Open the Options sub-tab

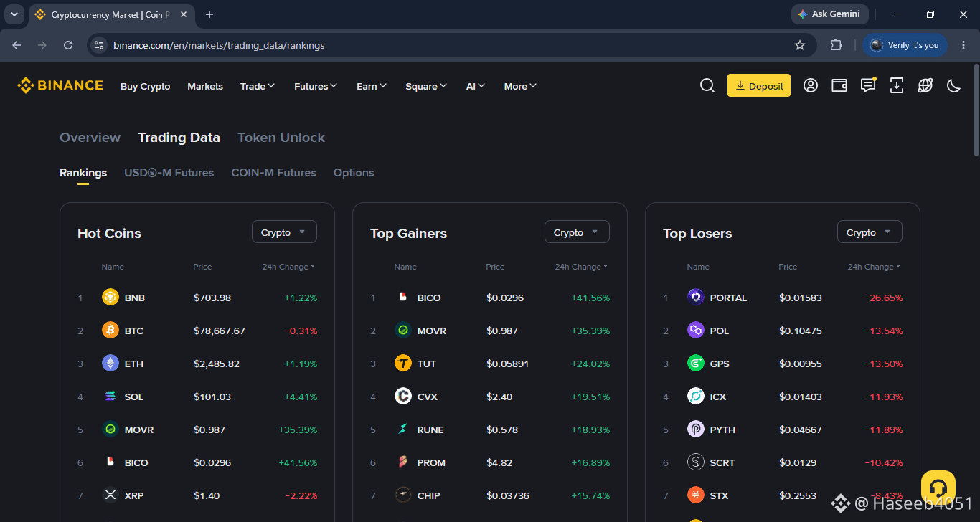point(354,173)
